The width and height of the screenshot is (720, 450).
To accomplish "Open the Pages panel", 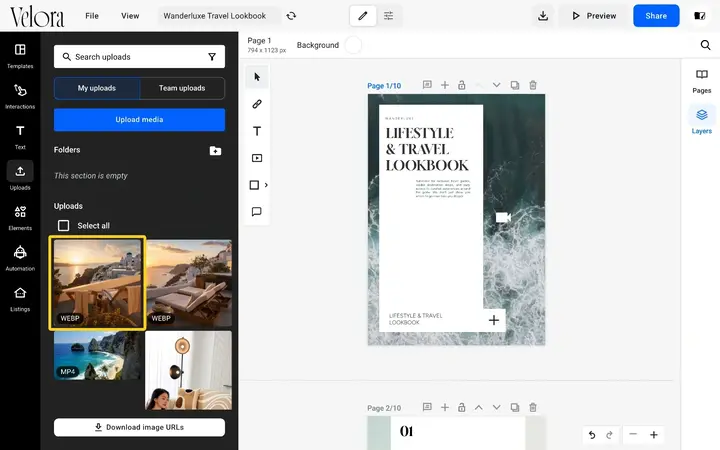I will coord(701,81).
